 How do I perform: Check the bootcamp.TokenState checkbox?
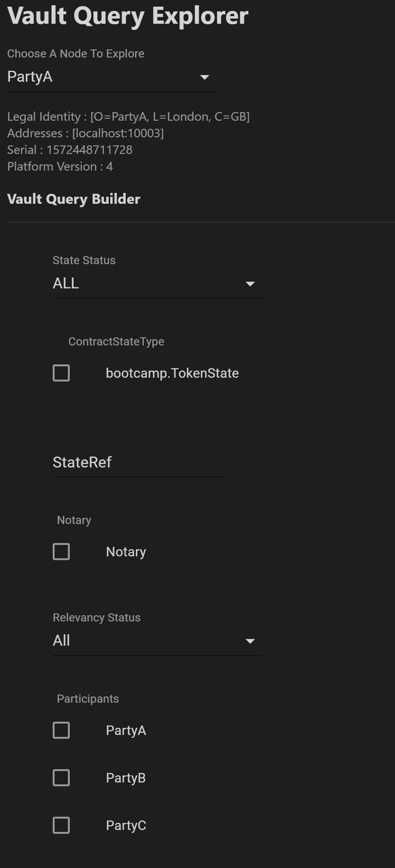(x=61, y=373)
